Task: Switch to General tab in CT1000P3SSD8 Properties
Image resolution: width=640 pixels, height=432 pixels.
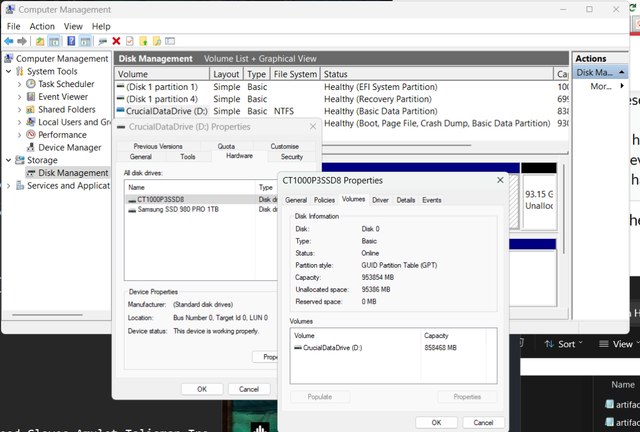Action: tap(296, 200)
